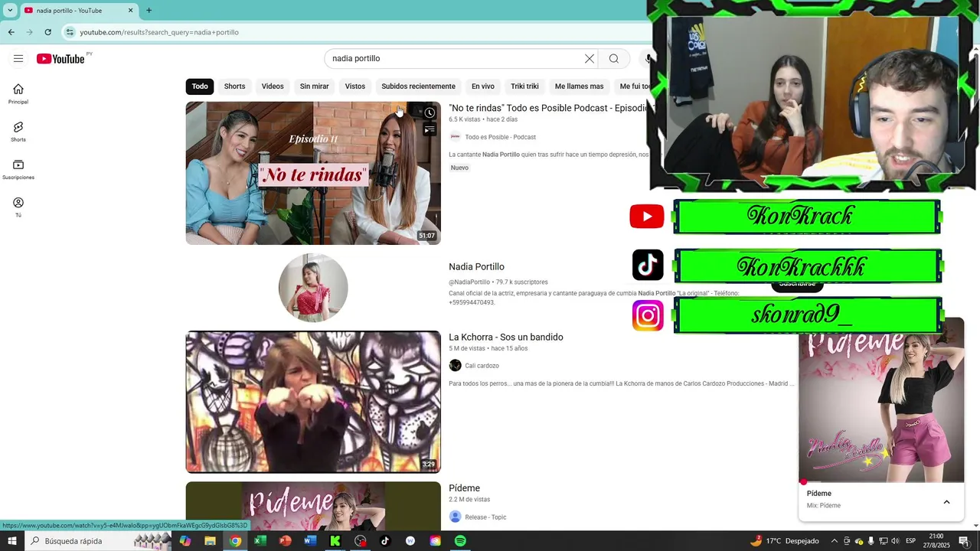The image size is (980, 551).
Task: Open the YouTube hamburger guide menu
Action: (18, 59)
